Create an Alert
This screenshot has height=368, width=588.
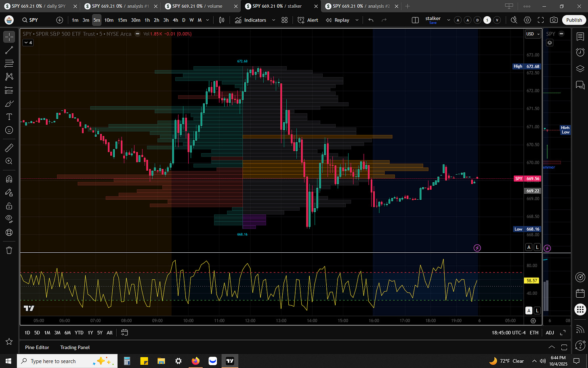coord(308,20)
